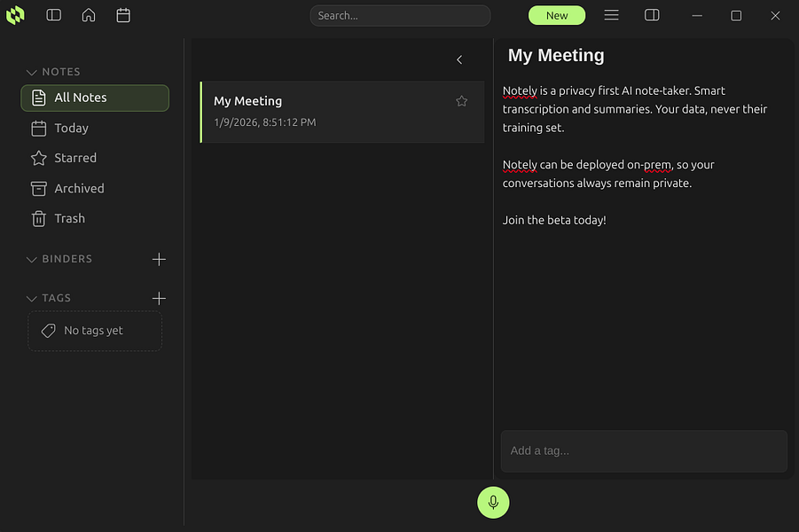Click the paragraph starting 'Notely can be deployed'
Image resolution: width=799 pixels, height=532 pixels.
coord(608,174)
